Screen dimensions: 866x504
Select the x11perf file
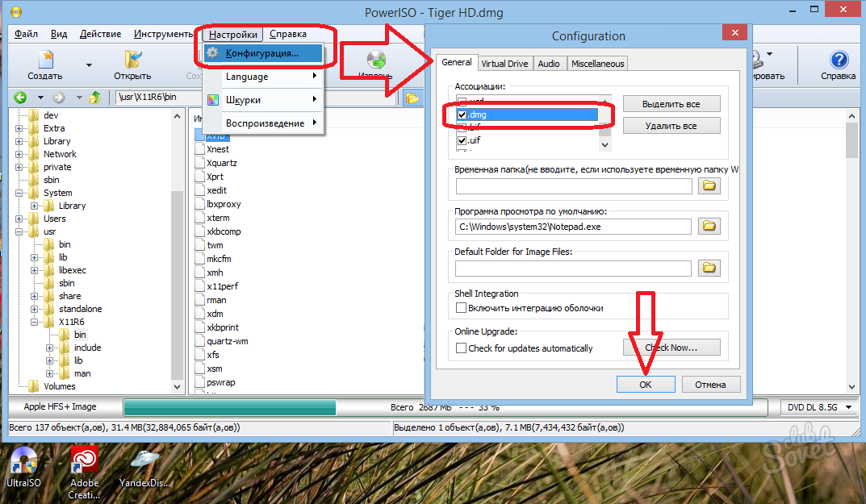223,286
